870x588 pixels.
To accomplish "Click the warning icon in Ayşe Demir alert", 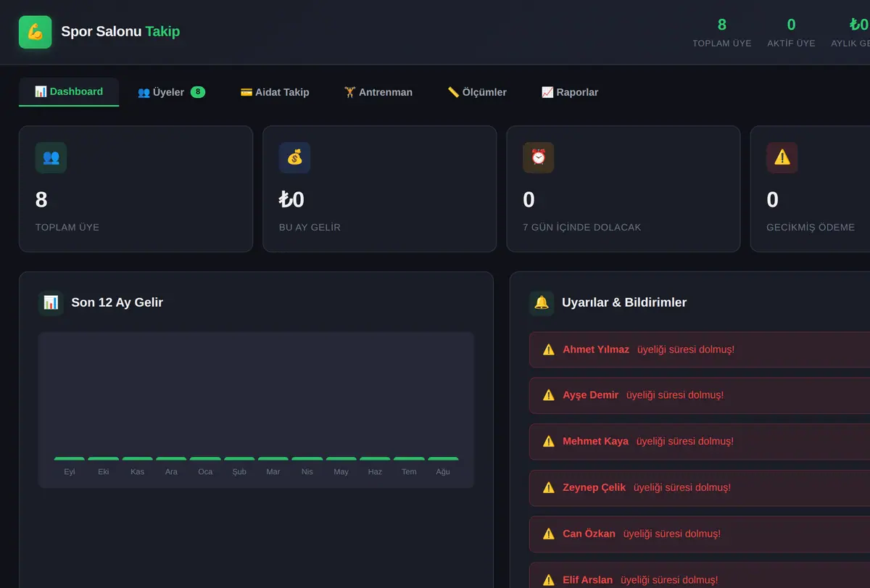I will [549, 395].
